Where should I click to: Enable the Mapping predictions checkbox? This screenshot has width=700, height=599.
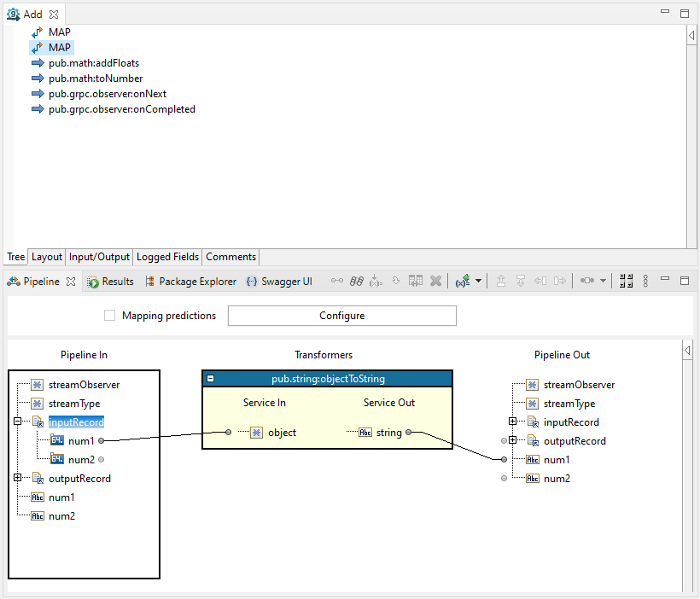109,316
